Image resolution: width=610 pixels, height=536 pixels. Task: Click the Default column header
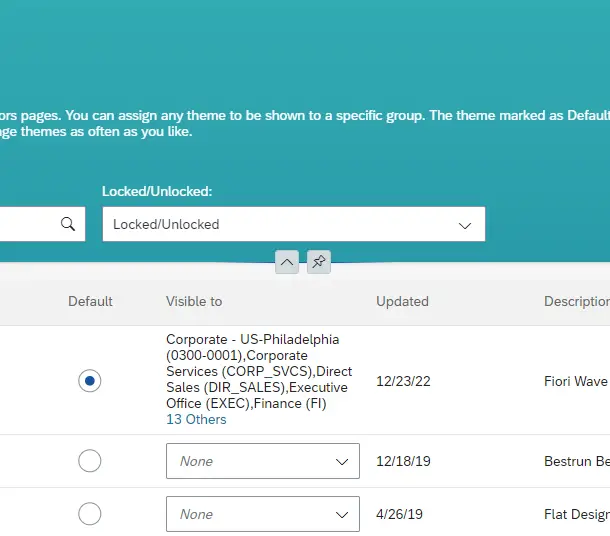[x=90, y=301]
